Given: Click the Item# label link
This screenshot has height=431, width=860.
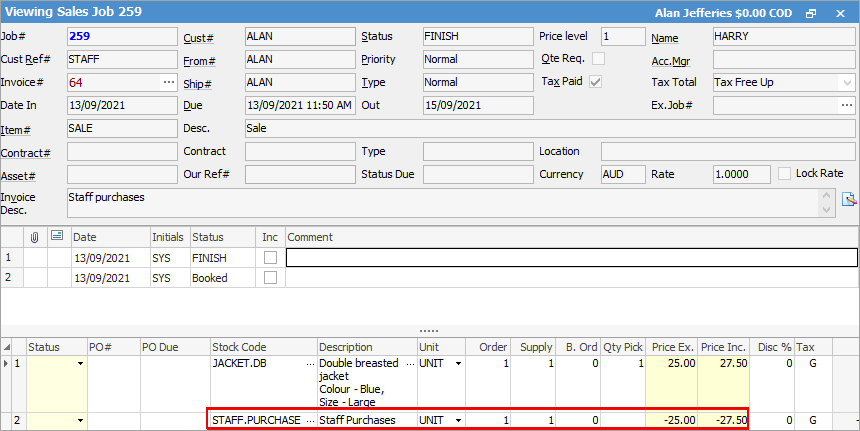Looking at the screenshot, I should [x=16, y=130].
